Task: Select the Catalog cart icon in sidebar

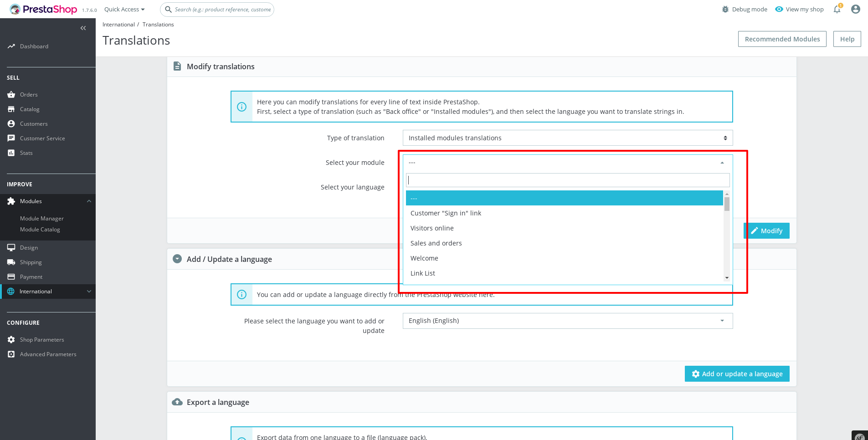Action: [x=11, y=109]
